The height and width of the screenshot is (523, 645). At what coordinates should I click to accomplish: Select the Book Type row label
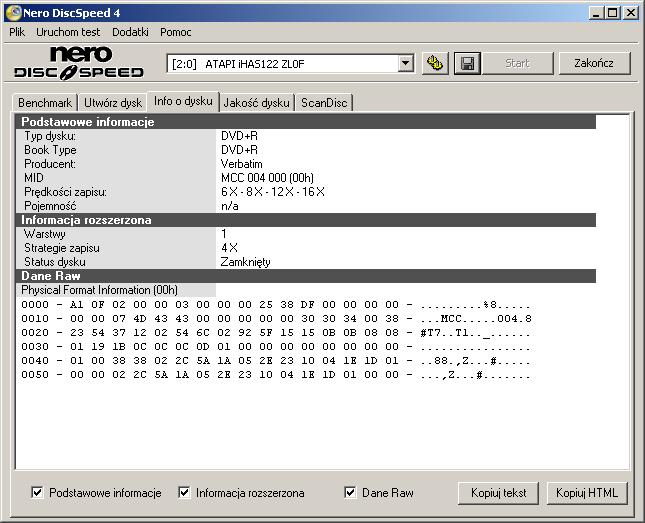pyautogui.click(x=50, y=150)
